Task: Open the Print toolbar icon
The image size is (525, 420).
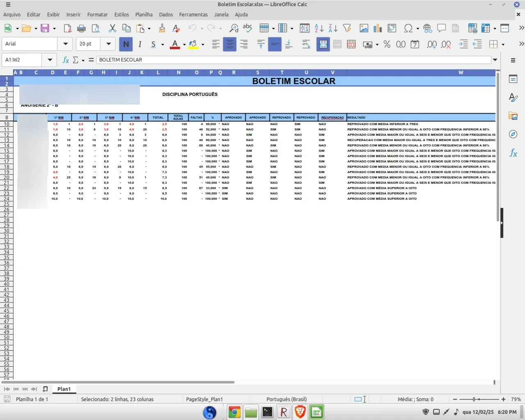Action: pyautogui.click(x=81, y=28)
